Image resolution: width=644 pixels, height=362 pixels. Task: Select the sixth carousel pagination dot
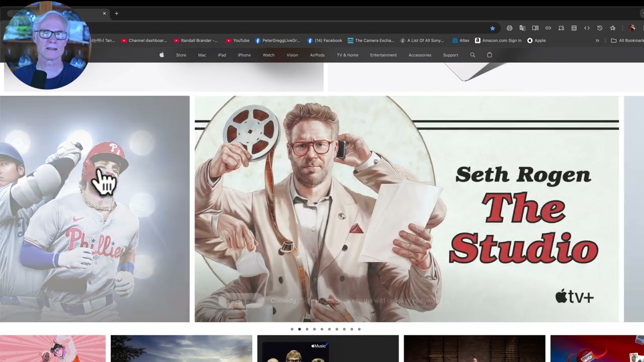click(330, 329)
